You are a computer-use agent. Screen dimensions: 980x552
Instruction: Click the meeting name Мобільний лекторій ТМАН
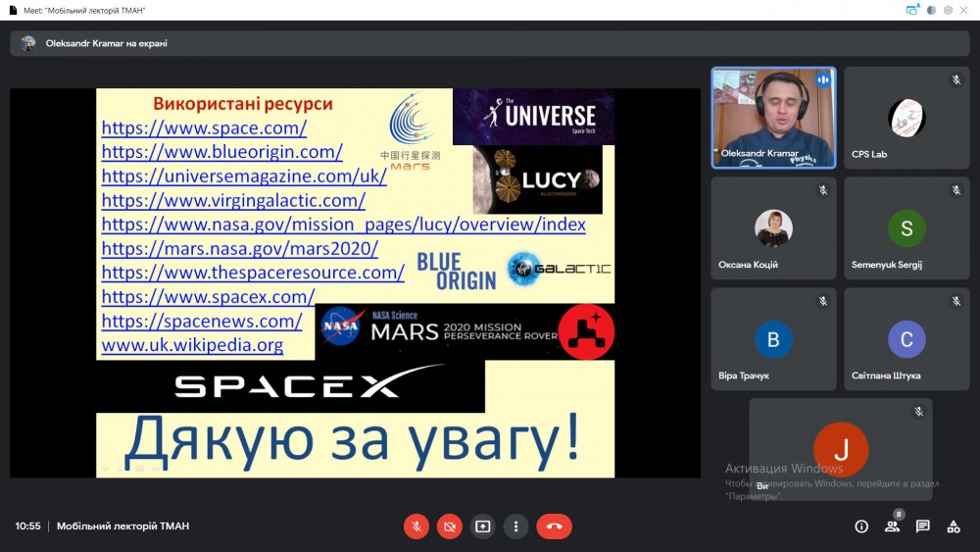click(122, 527)
